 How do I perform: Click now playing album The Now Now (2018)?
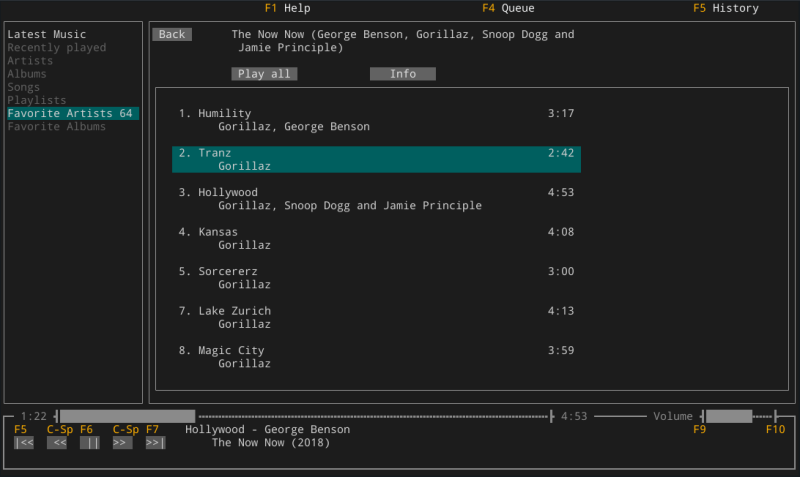tap(271, 443)
